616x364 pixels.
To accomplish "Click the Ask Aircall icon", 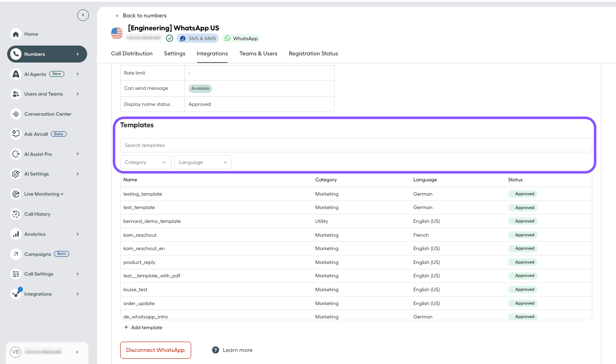I will coord(16,134).
